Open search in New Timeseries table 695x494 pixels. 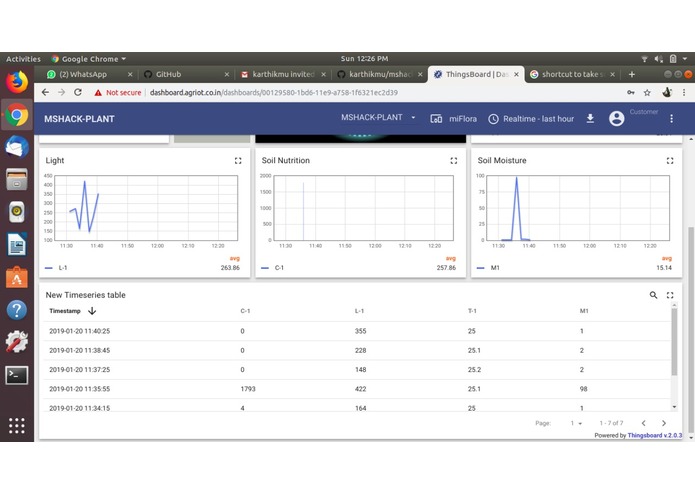pos(653,295)
